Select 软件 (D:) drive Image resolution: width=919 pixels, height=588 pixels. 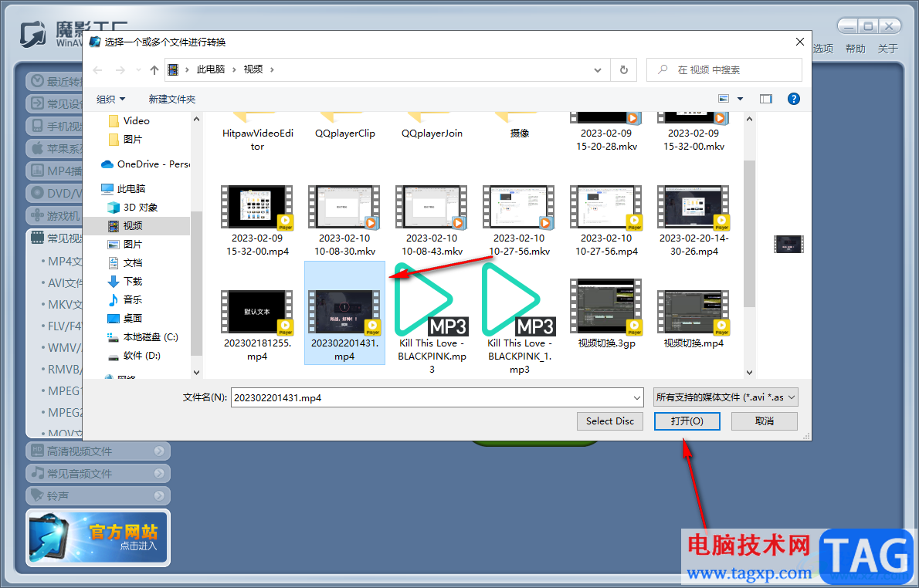(x=134, y=356)
